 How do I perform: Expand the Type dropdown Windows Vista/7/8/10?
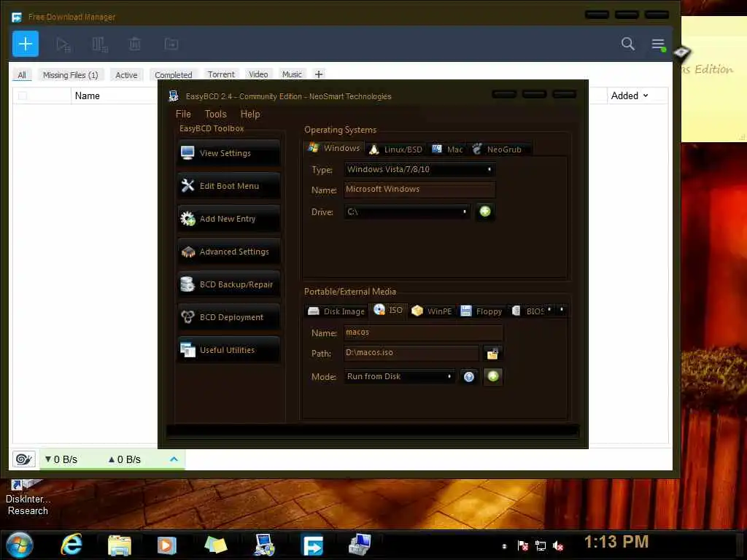pyautogui.click(x=419, y=169)
